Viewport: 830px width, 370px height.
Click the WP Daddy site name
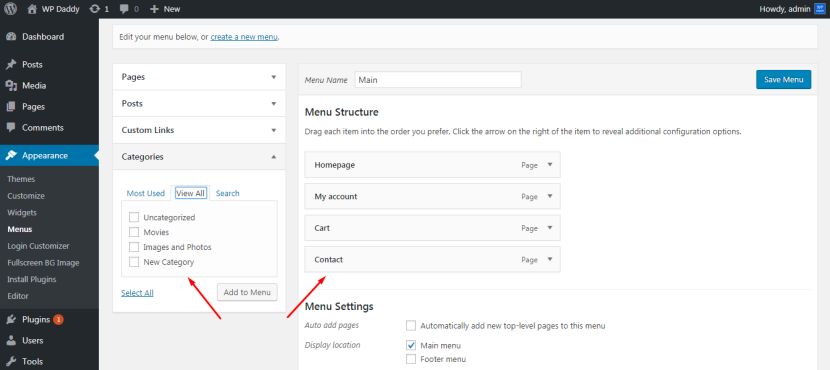[60, 9]
